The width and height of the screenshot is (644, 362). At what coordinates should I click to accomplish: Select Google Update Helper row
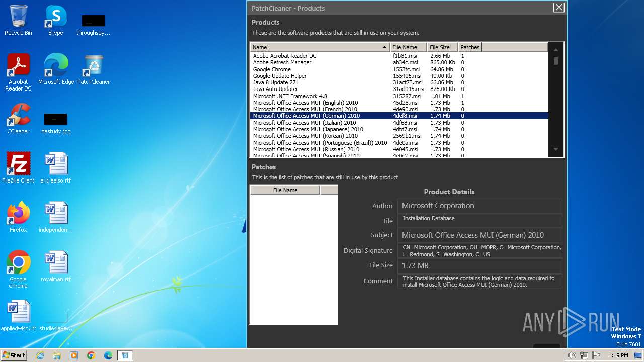pyautogui.click(x=399, y=76)
